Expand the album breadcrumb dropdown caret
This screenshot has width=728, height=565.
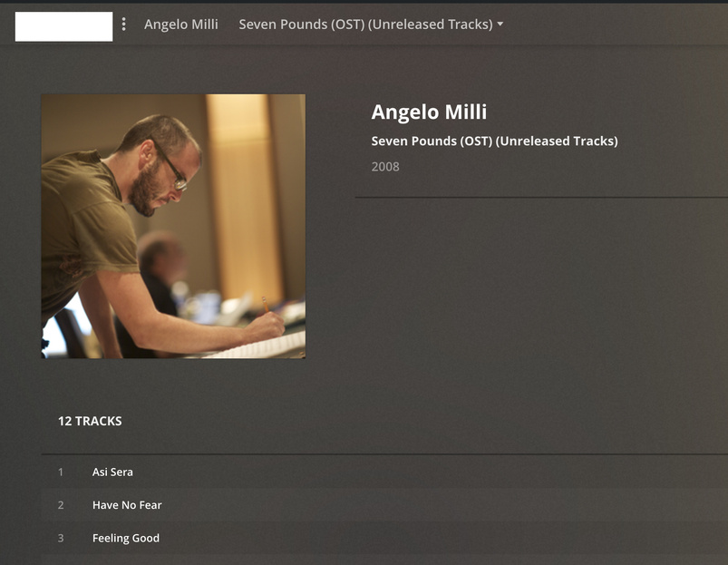point(500,24)
